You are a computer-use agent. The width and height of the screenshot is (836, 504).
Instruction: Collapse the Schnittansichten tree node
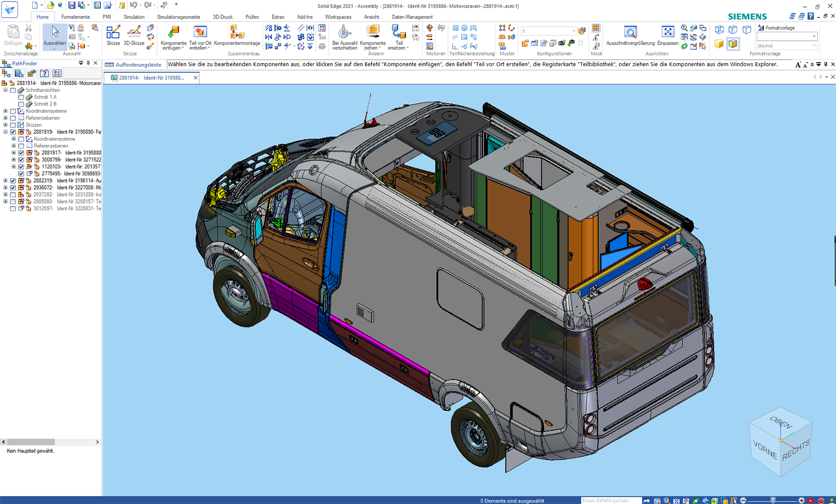pos(6,90)
